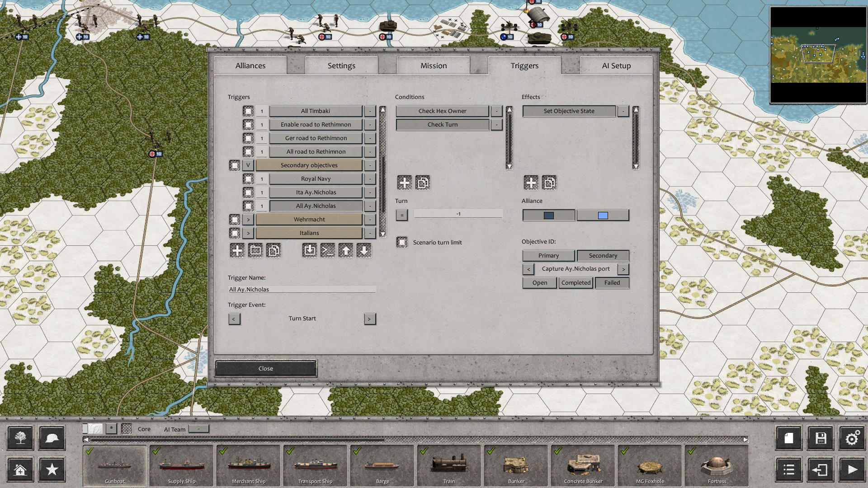Image resolution: width=868 pixels, height=488 pixels.
Task: Select next Objective ID
Action: click(623, 269)
